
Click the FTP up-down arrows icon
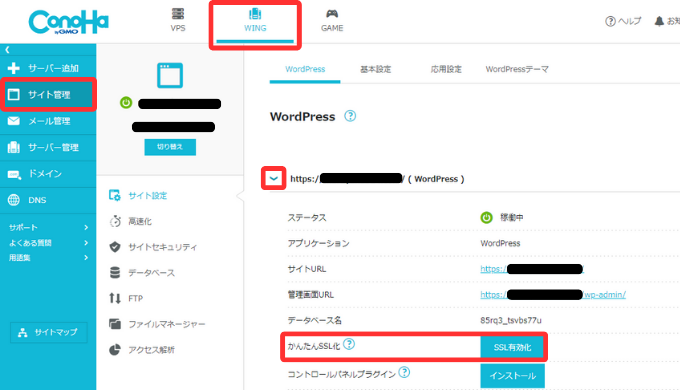[x=115, y=298]
